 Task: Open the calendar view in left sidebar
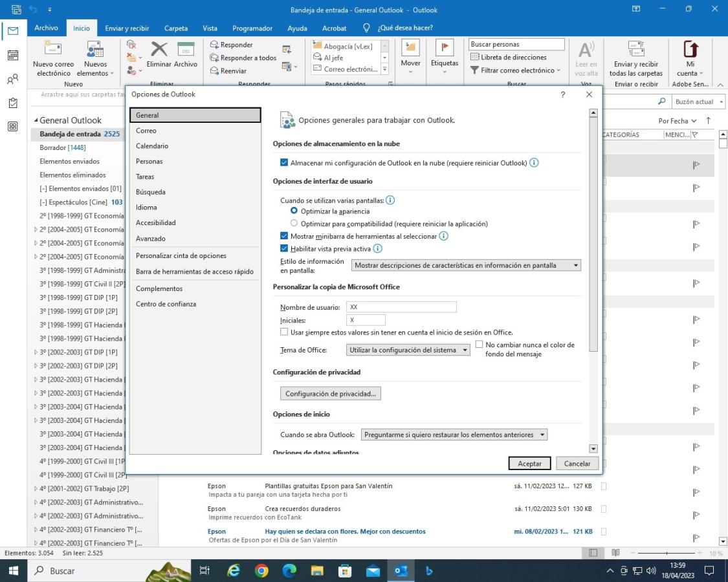12,55
